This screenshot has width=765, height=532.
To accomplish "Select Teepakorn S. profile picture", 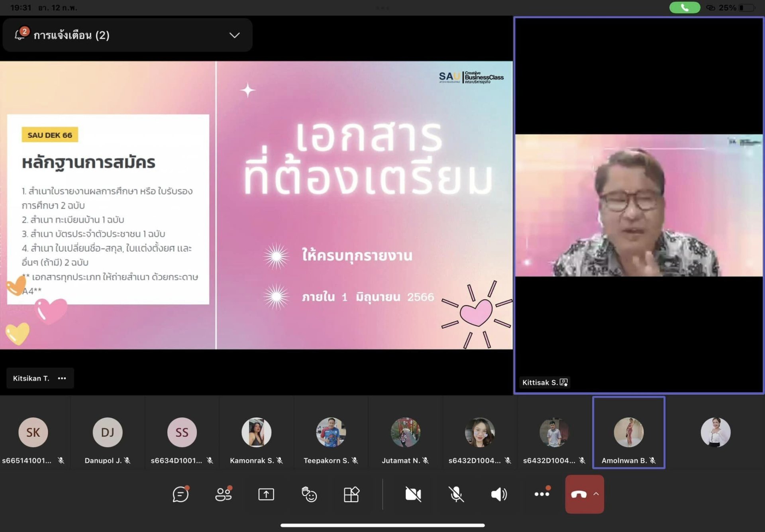I will (331, 432).
